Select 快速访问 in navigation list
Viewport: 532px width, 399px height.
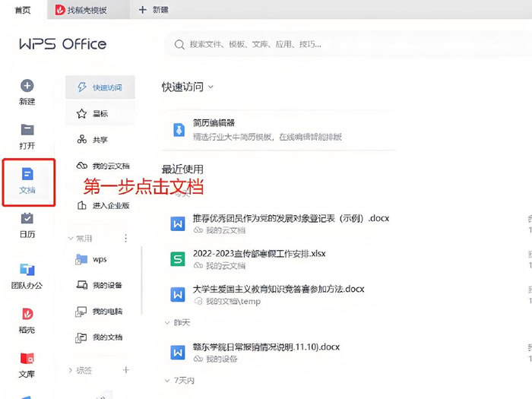pos(100,87)
